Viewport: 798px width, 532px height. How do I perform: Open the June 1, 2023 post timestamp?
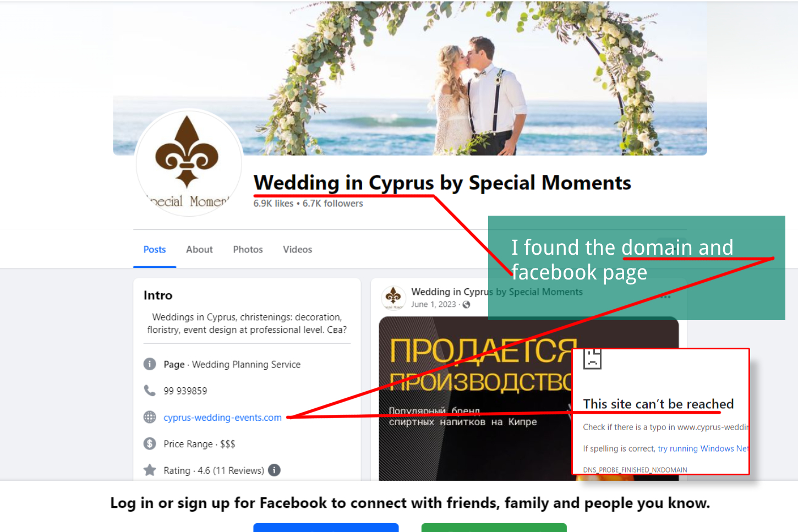434,305
